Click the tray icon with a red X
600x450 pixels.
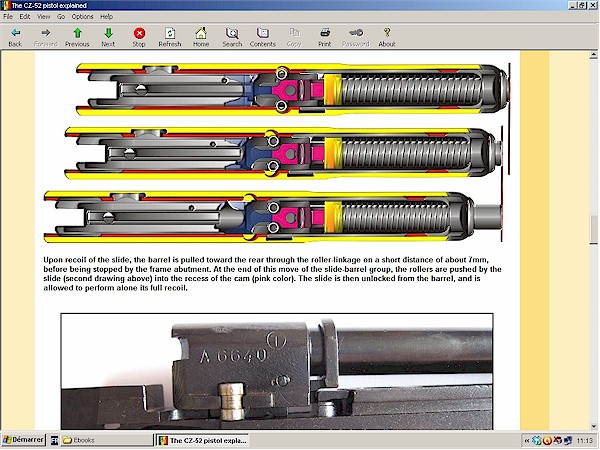[x=558, y=441]
